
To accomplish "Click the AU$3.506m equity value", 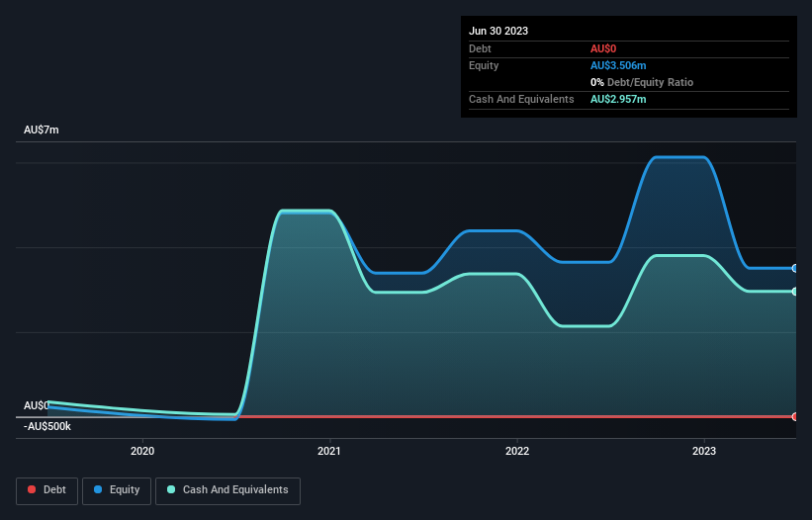I will click(618, 65).
